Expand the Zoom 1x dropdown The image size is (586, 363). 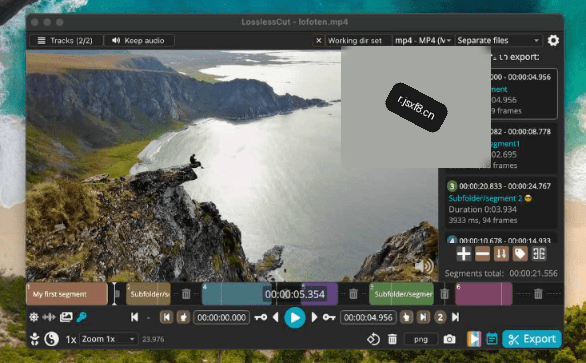click(108, 339)
